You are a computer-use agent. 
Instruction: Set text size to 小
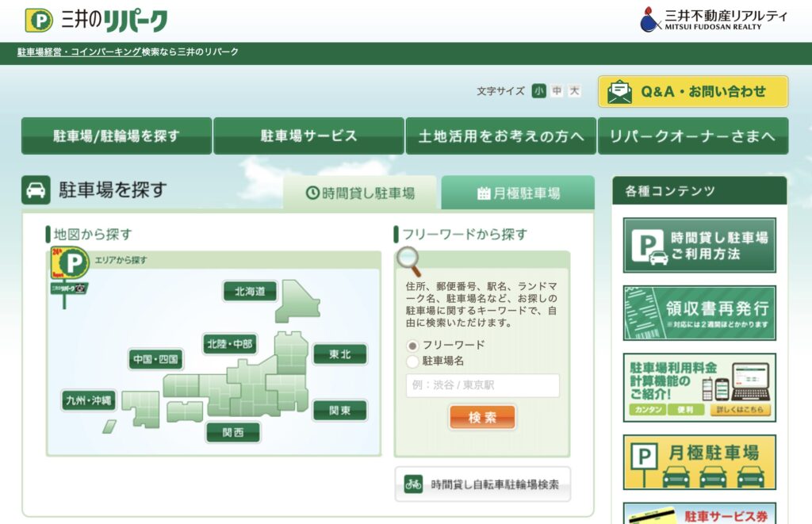[538, 91]
